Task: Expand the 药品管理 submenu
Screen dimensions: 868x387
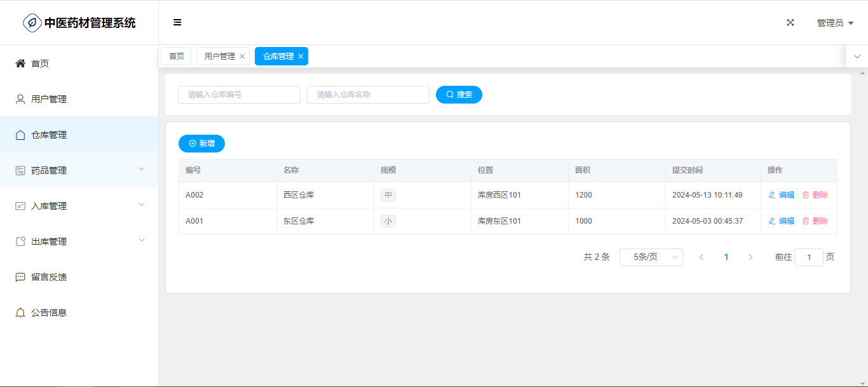Action: 142,169
